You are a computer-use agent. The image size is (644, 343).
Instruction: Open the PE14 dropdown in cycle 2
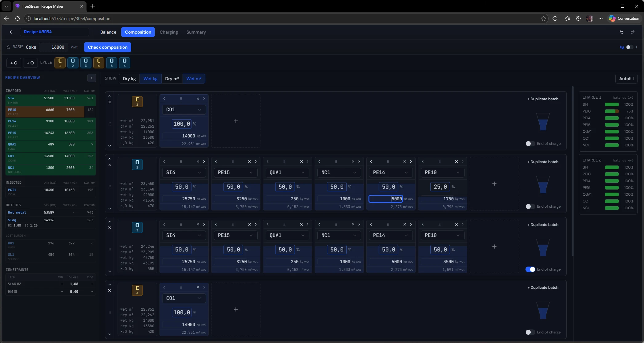click(390, 172)
